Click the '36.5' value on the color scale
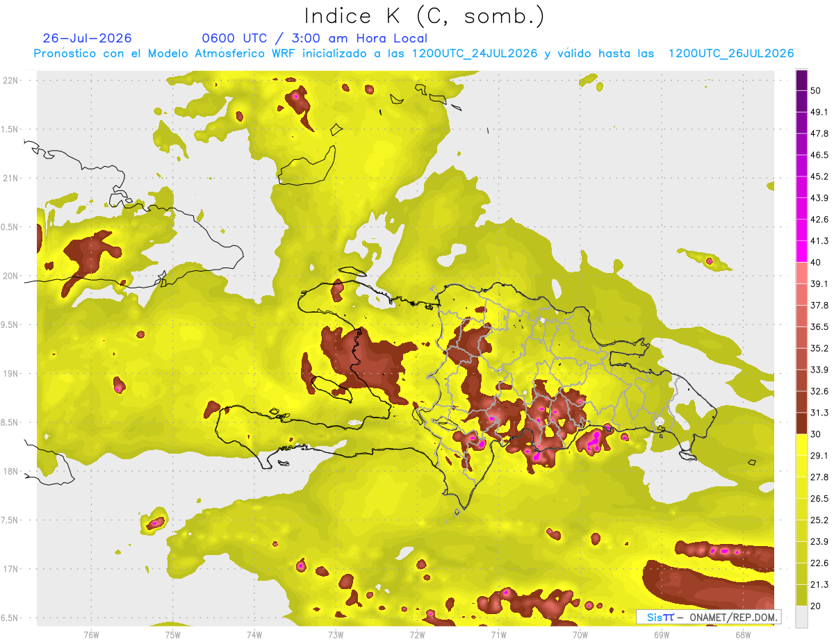The height and width of the screenshot is (644, 834). click(x=819, y=327)
